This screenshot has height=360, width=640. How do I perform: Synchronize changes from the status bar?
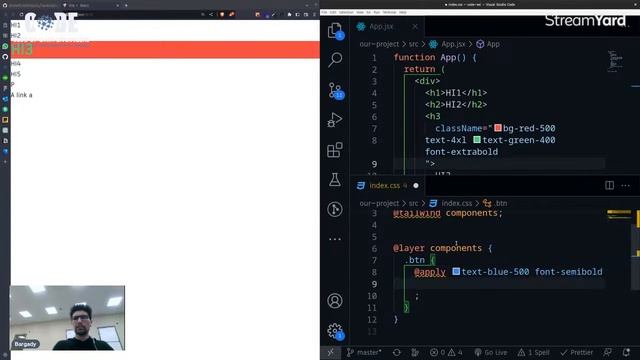pos(397,352)
